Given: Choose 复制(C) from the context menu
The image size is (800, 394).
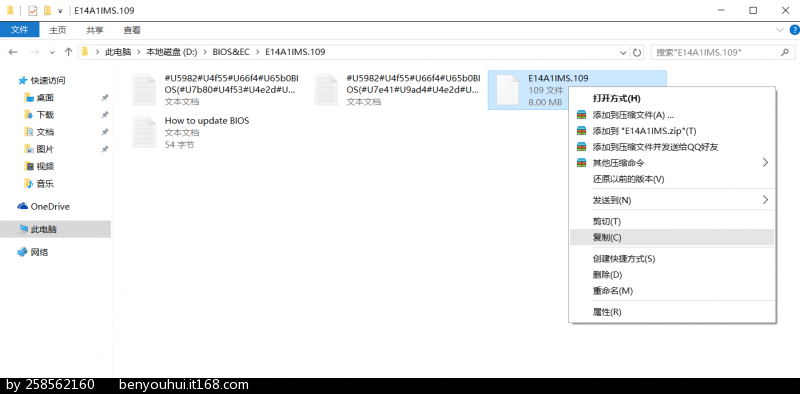Looking at the screenshot, I should point(672,237).
